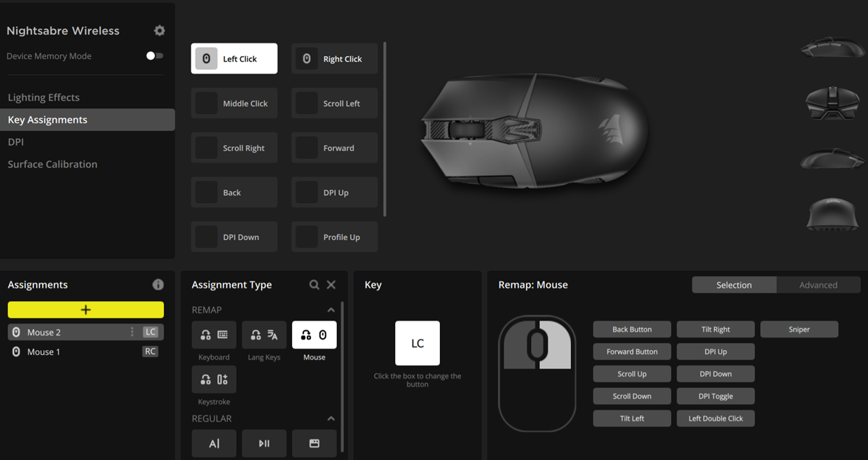Select the Forward key assignment
868x460 pixels.
click(x=334, y=148)
